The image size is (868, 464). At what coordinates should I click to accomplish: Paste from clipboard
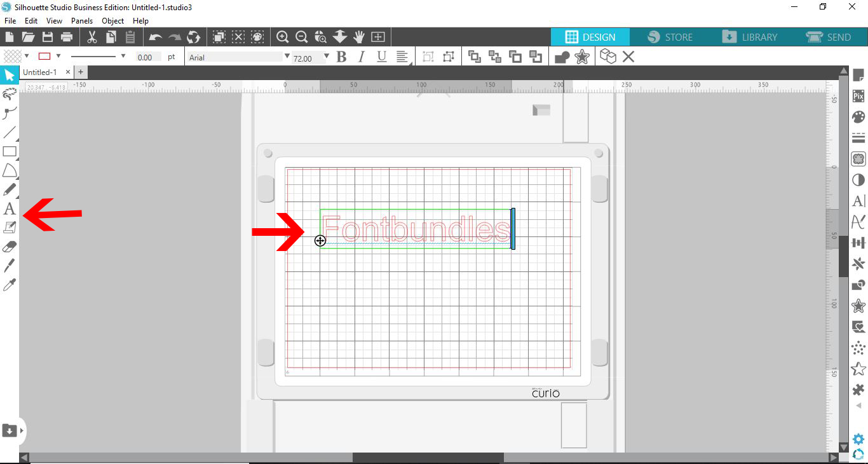coord(130,37)
